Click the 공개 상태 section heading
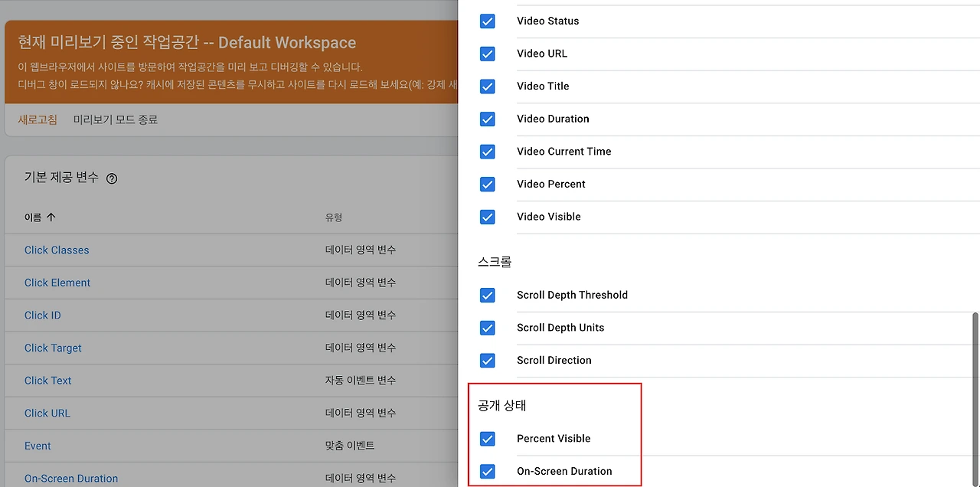 (501, 406)
